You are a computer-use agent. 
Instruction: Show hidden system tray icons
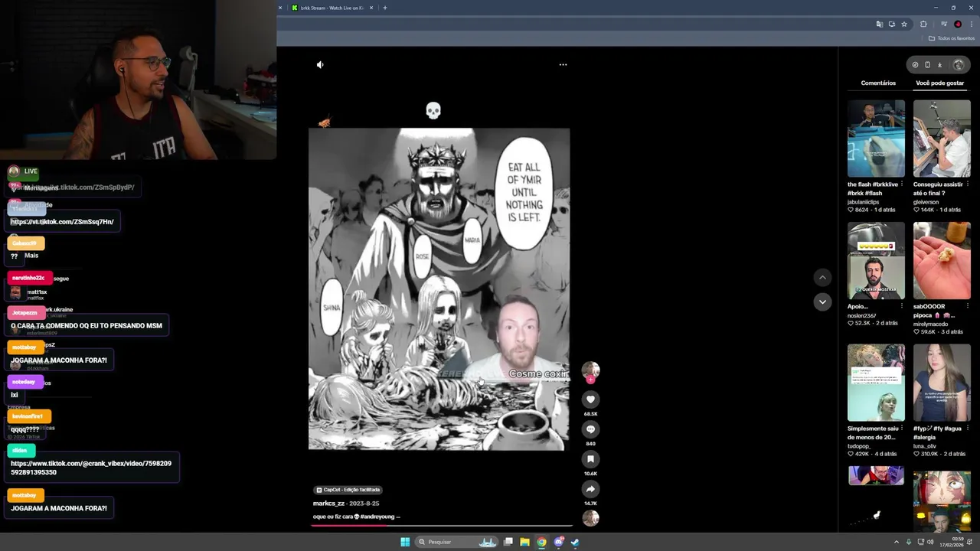point(897,542)
